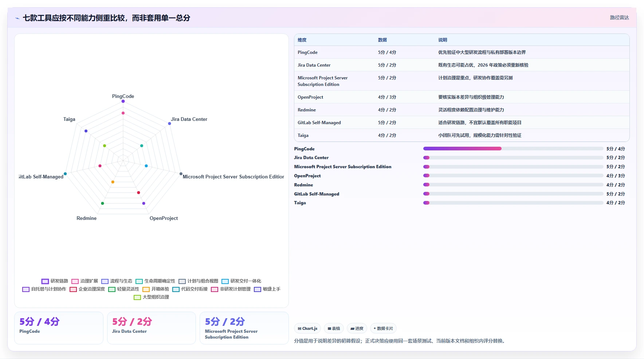This screenshot has height=359, width=644.
Task: Click the icon left of the page title
Action: coord(17,18)
